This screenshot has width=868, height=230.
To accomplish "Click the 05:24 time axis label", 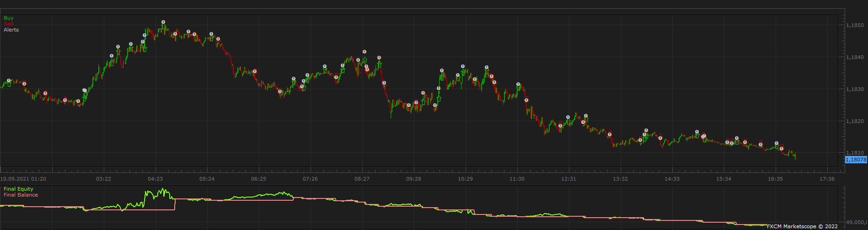I will (207, 179).
